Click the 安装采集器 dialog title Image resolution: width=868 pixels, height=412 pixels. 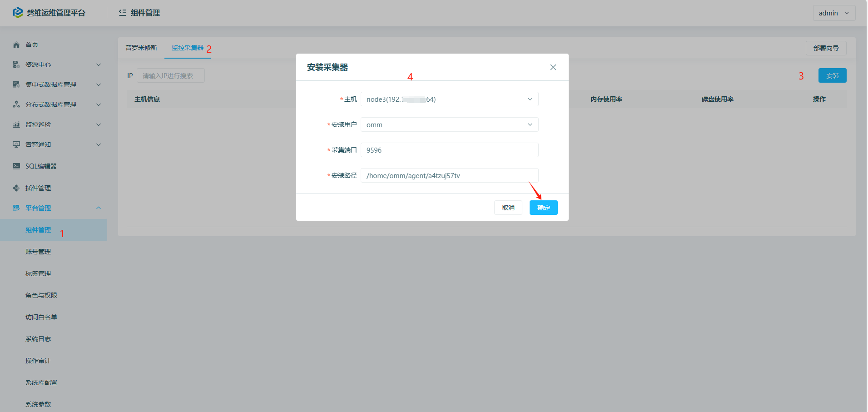[327, 67]
